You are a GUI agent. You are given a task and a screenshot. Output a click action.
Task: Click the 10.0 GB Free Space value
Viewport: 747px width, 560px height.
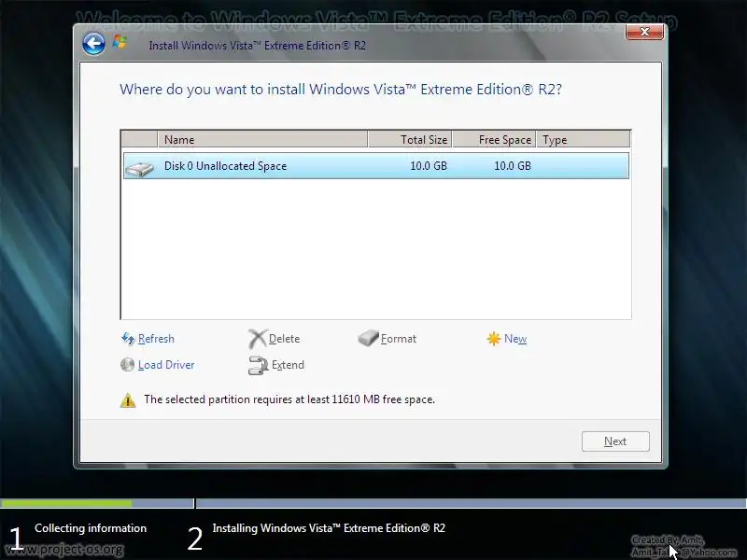(x=512, y=166)
